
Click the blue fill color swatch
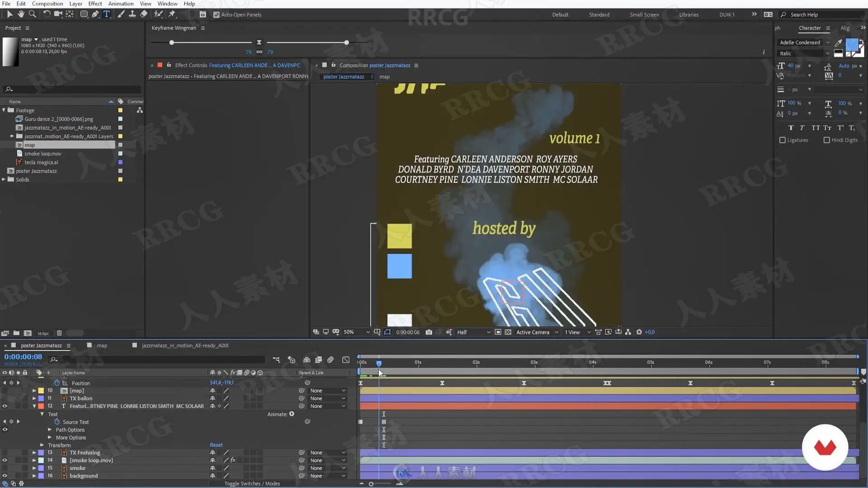851,44
